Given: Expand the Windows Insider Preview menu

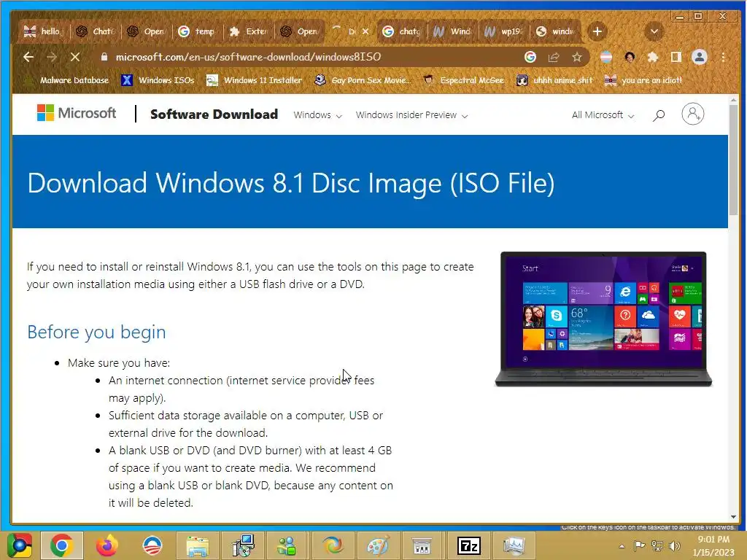Looking at the screenshot, I should click(x=411, y=115).
